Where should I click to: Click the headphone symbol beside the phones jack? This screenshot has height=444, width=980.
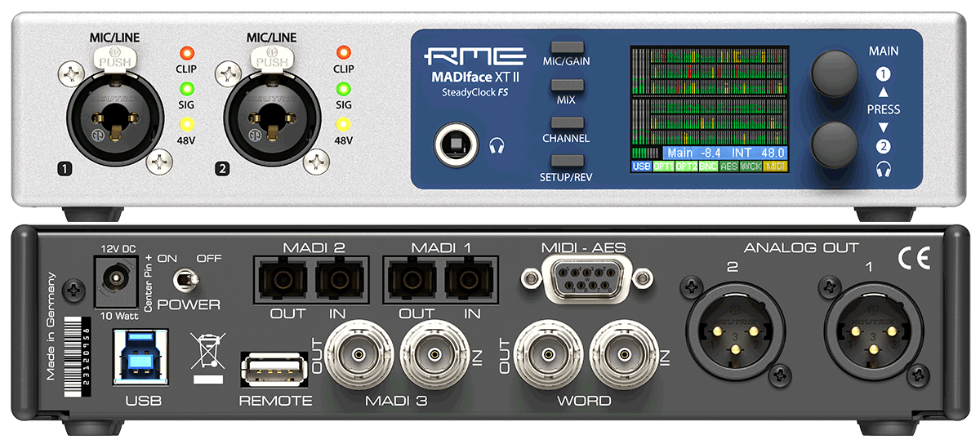tap(497, 146)
